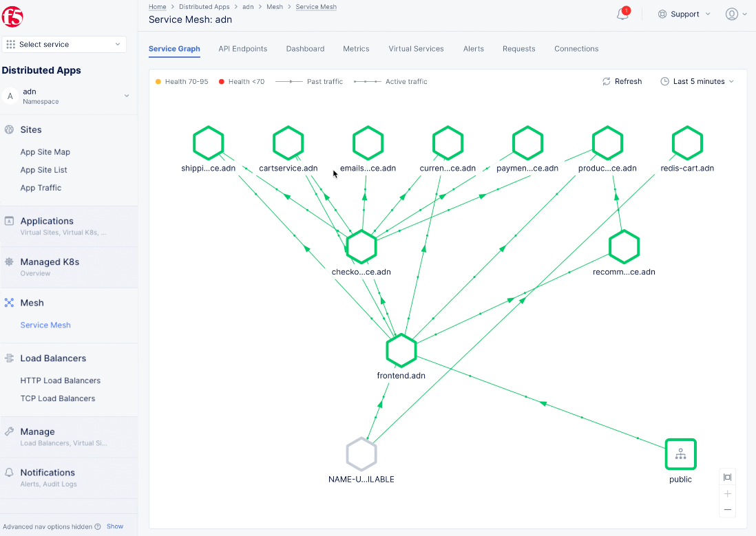Open the Metrics tab
The height and width of the screenshot is (536, 756).
[356, 49]
